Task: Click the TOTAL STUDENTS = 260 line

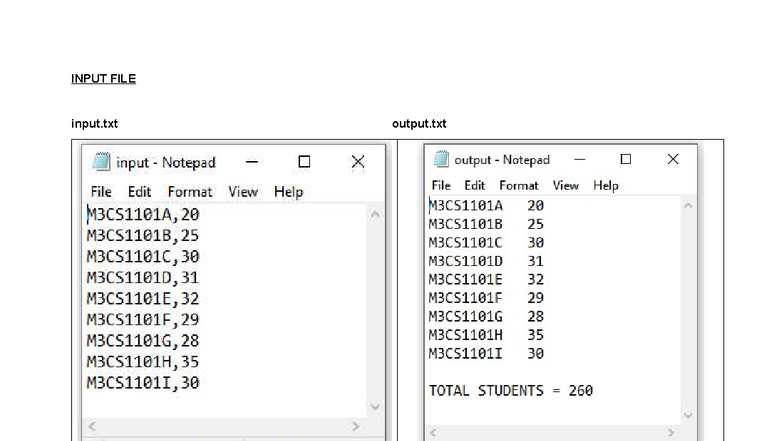Action: pos(511,391)
